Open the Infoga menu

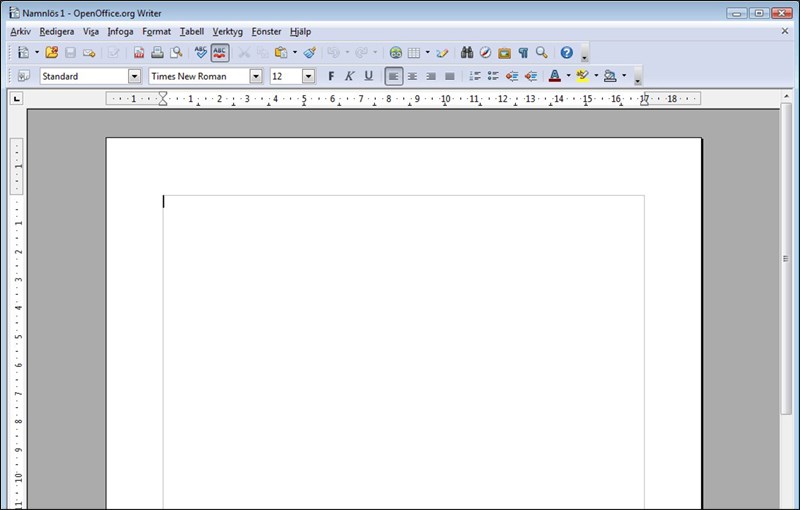(x=120, y=32)
